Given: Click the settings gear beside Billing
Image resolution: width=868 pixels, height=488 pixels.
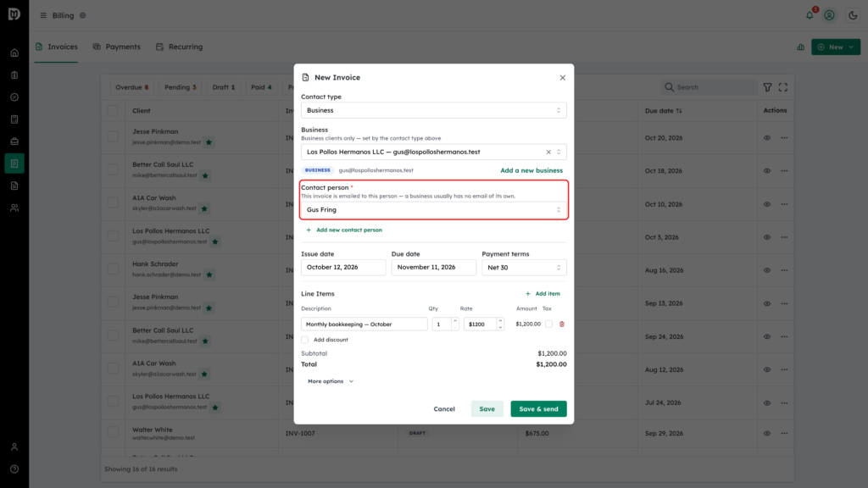Looking at the screenshot, I should coord(83,15).
